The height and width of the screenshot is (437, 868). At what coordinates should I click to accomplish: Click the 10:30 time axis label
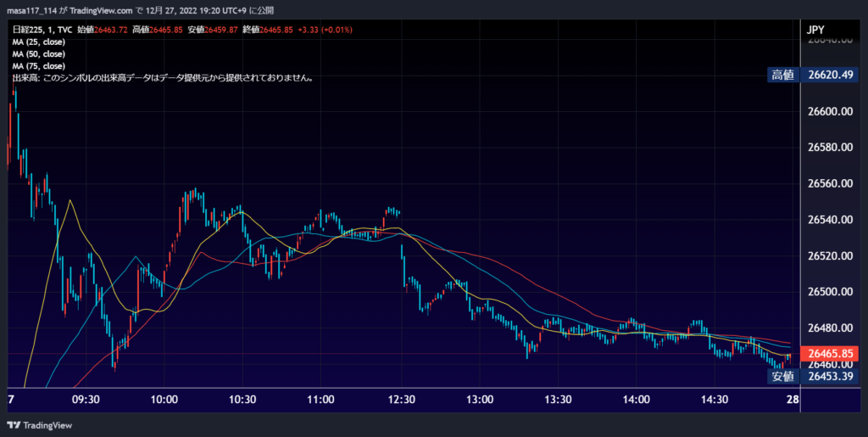(x=242, y=400)
